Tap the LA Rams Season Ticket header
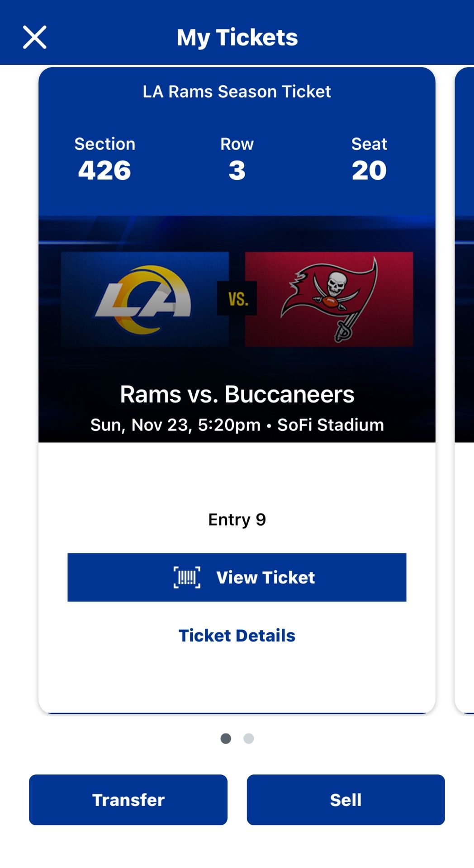The width and height of the screenshot is (474, 868). (237, 91)
